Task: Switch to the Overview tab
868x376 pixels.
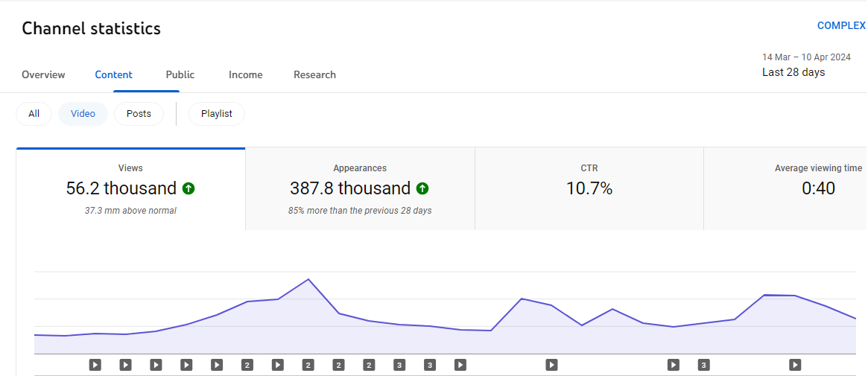Action: (43, 74)
